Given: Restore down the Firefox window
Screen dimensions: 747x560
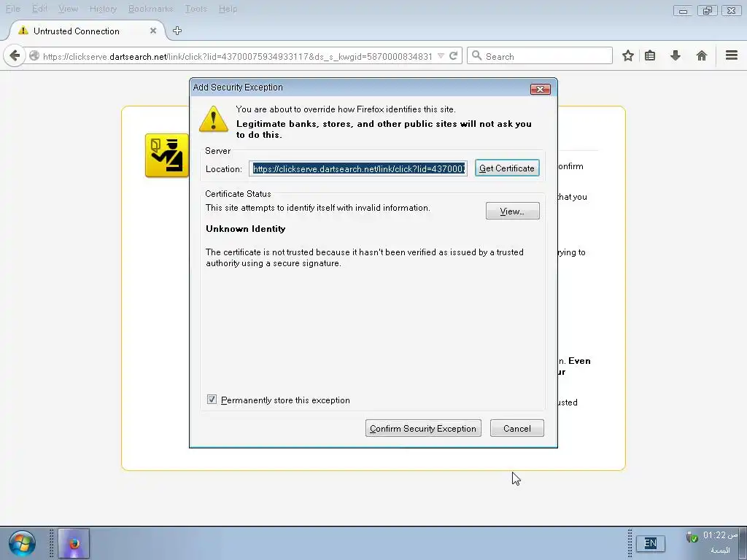Looking at the screenshot, I should point(708,10).
